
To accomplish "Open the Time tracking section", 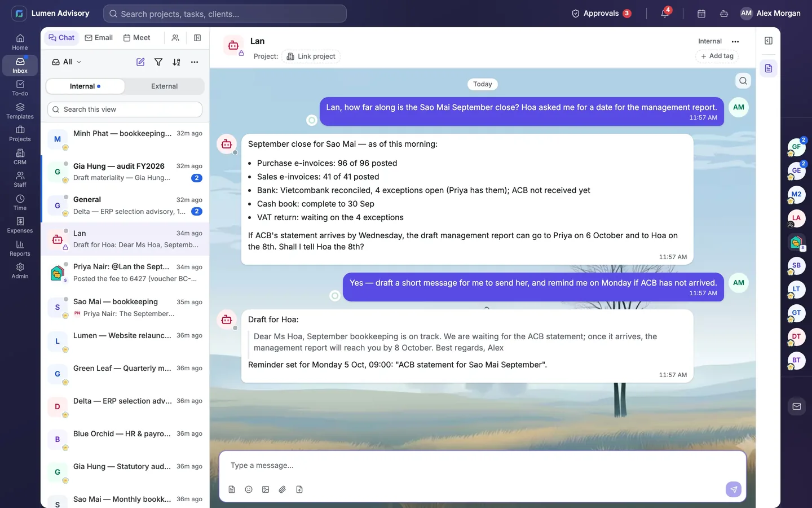I will click(x=20, y=203).
